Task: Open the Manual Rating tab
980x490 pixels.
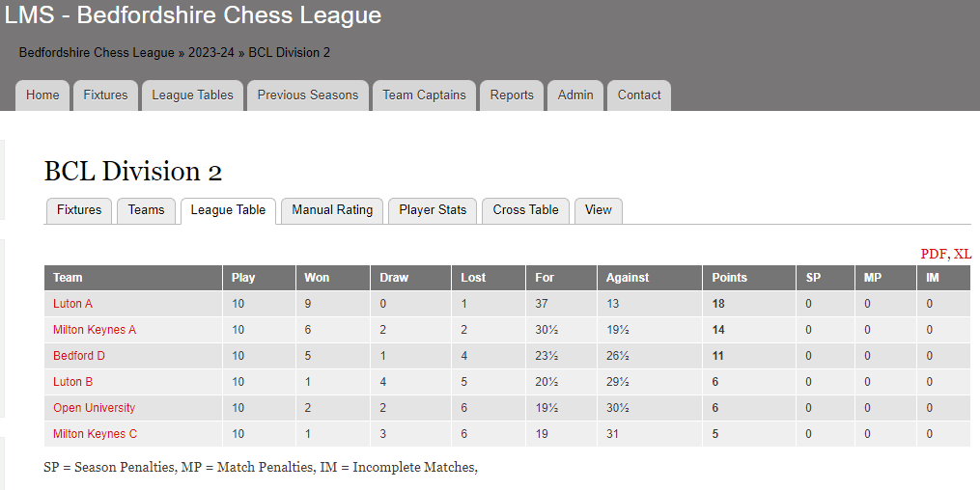Action: (332, 210)
